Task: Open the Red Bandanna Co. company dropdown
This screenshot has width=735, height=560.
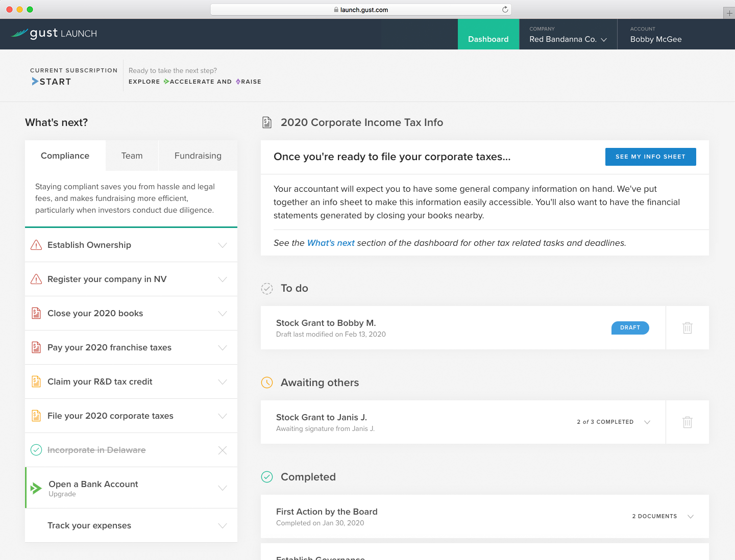Action: [568, 39]
